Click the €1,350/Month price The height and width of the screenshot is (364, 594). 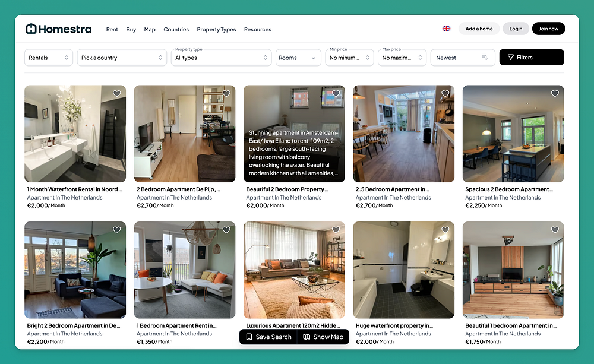pos(154,341)
